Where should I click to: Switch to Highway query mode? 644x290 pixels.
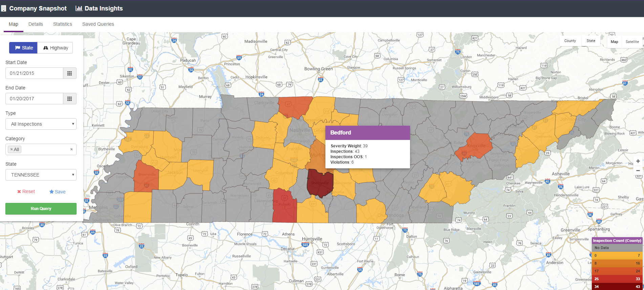(55, 48)
